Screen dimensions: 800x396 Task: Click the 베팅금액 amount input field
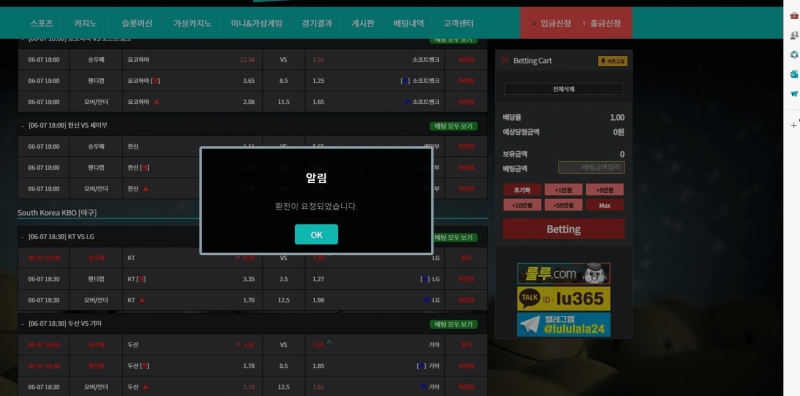pyautogui.click(x=591, y=167)
